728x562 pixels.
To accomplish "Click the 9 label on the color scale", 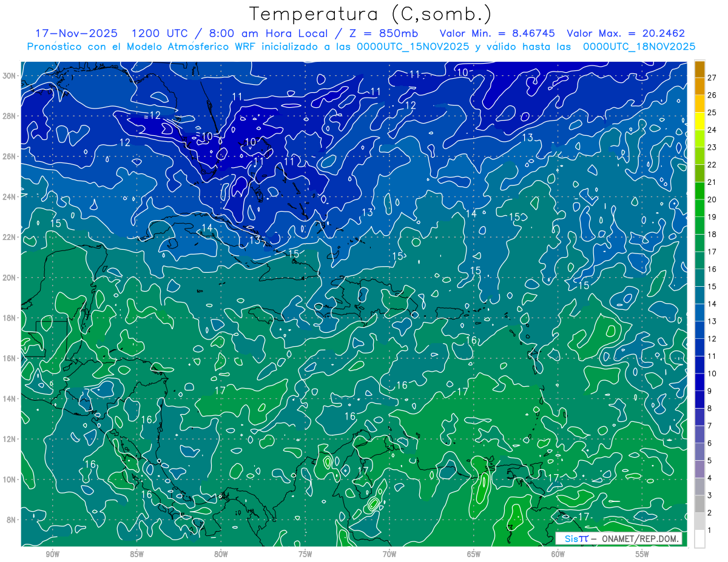I will coord(710,391).
